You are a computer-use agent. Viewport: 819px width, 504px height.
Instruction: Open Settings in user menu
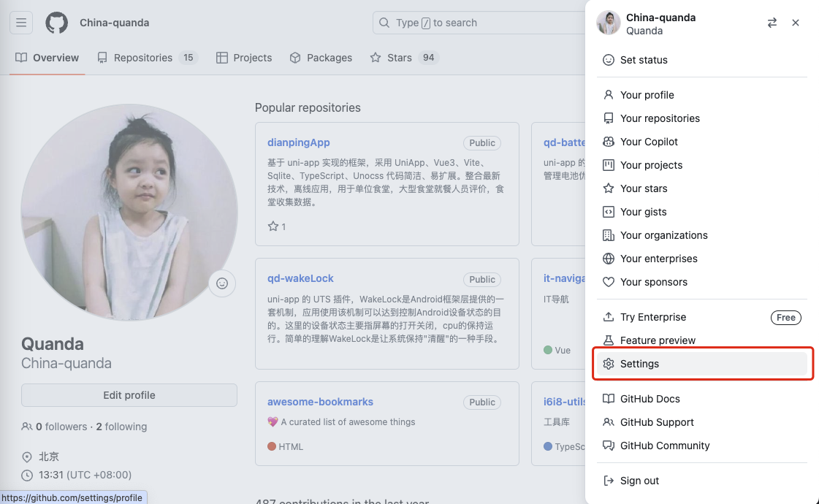[639, 364]
